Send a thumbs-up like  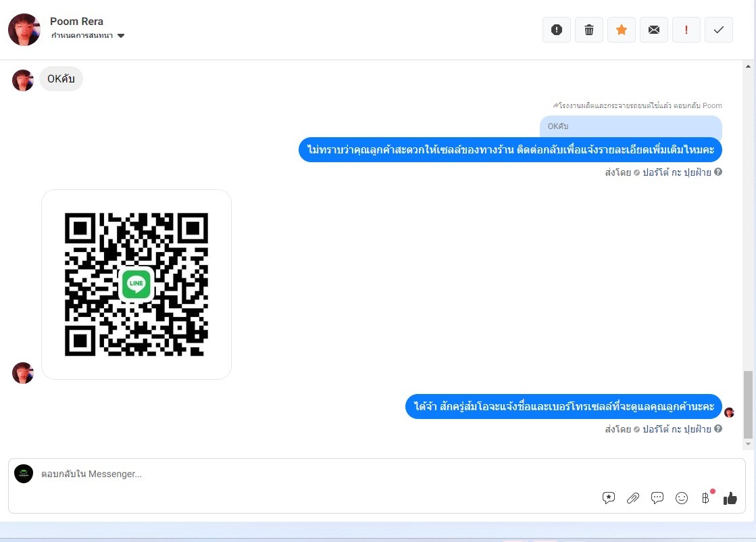pos(730,498)
